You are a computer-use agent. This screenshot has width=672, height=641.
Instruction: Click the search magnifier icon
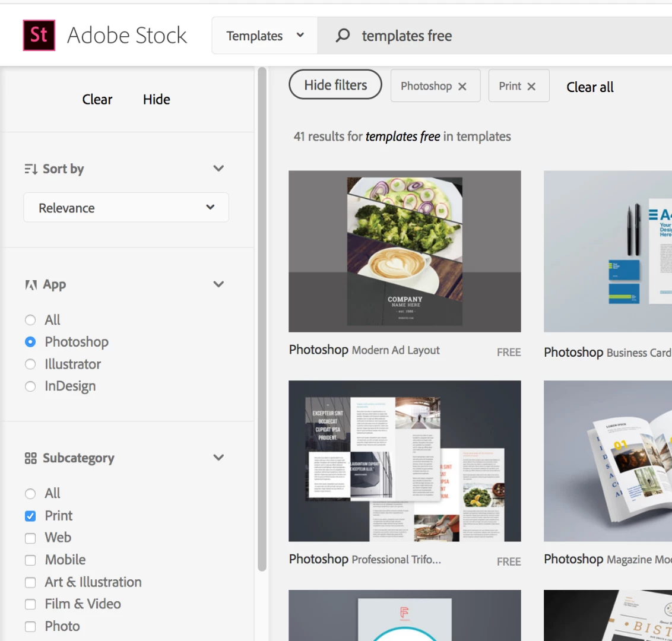343,36
